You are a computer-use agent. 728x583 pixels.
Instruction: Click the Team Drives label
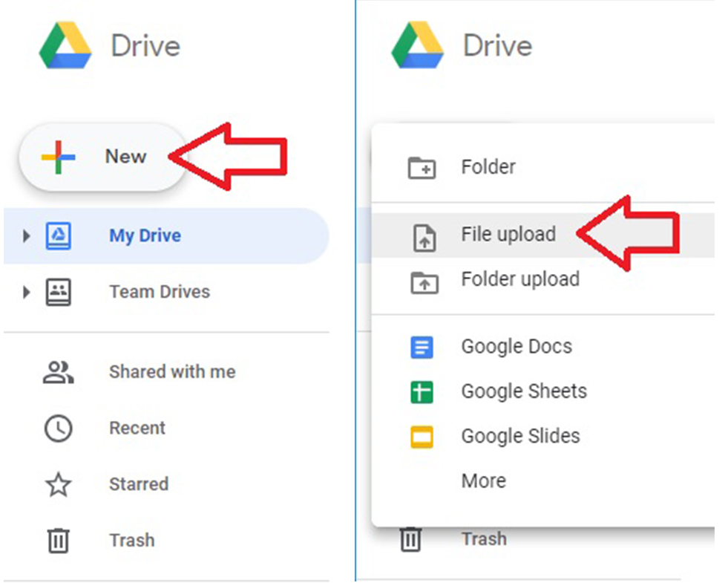point(160,292)
